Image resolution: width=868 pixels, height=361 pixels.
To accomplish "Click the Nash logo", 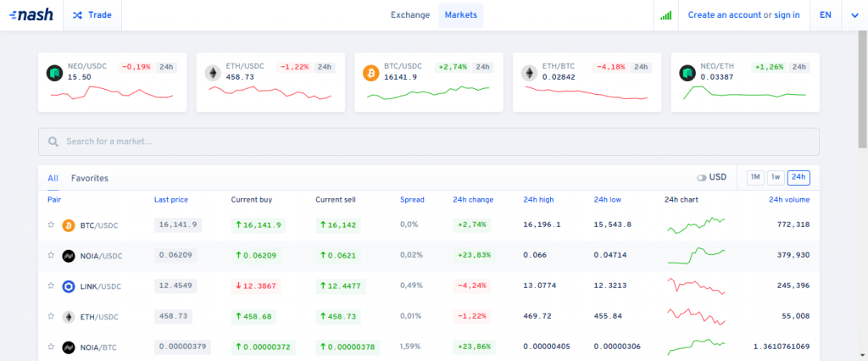I will pyautogui.click(x=31, y=15).
